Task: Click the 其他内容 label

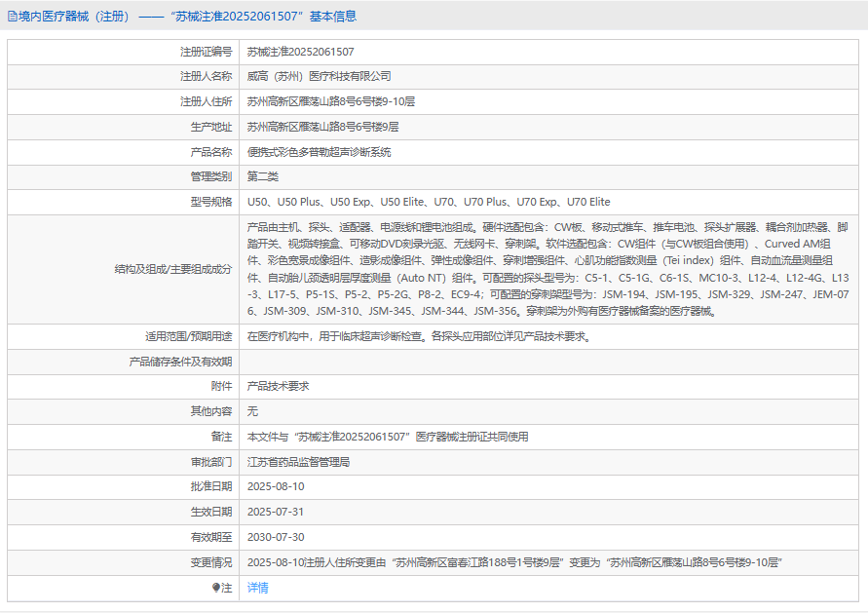Action: (211, 411)
